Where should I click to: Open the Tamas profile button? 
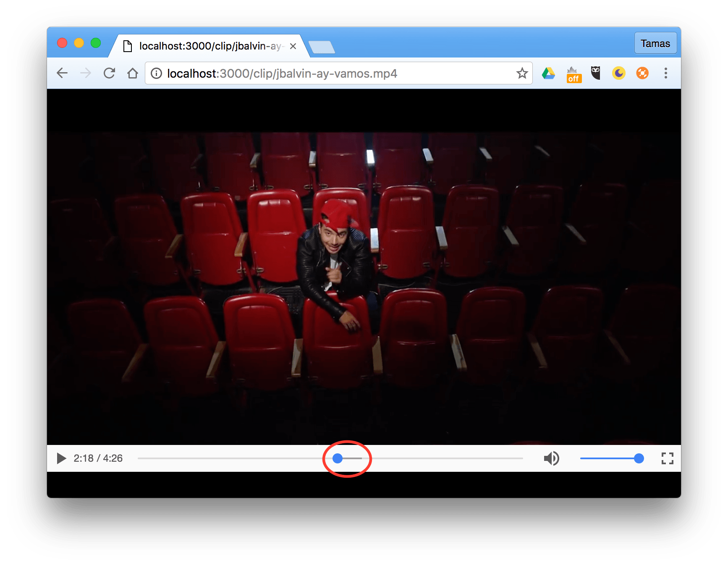655,43
